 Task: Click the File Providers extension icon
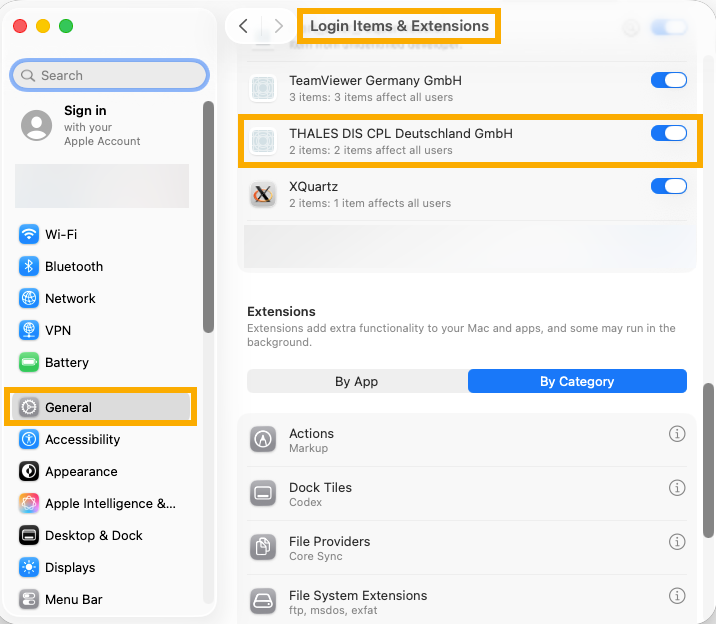pyautogui.click(x=263, y=547)
